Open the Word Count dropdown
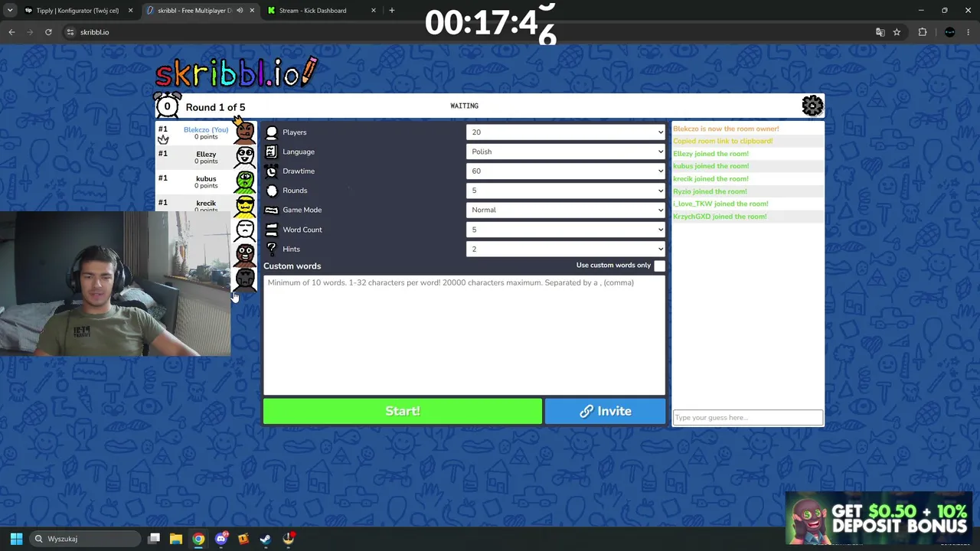Viewport: 980px width, 551px height. pos(566,230)
